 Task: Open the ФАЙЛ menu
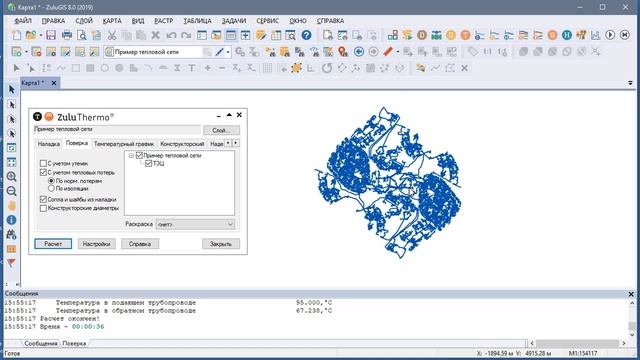[x=23, y=21]
